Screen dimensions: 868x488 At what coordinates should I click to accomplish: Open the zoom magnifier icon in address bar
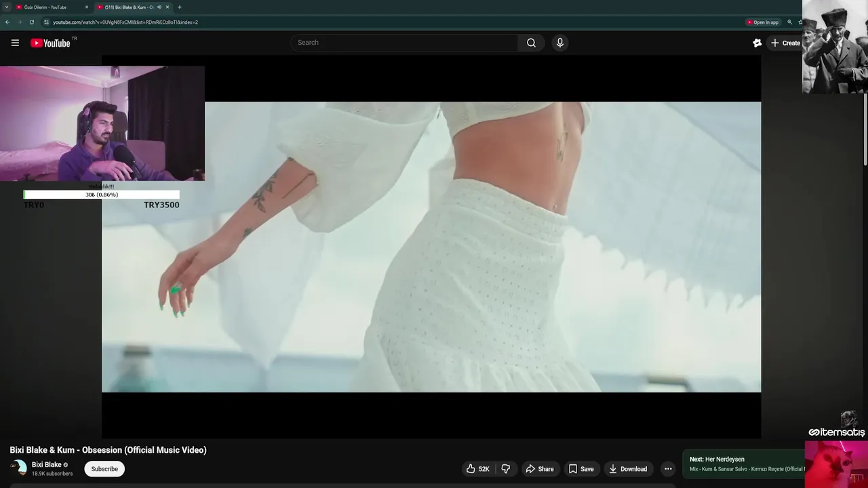pyautogui.click(x=789, y=22)
